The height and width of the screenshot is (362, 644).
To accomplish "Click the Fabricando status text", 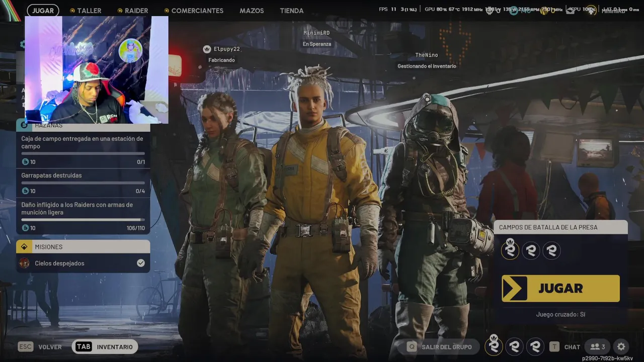I will [221, 60].
